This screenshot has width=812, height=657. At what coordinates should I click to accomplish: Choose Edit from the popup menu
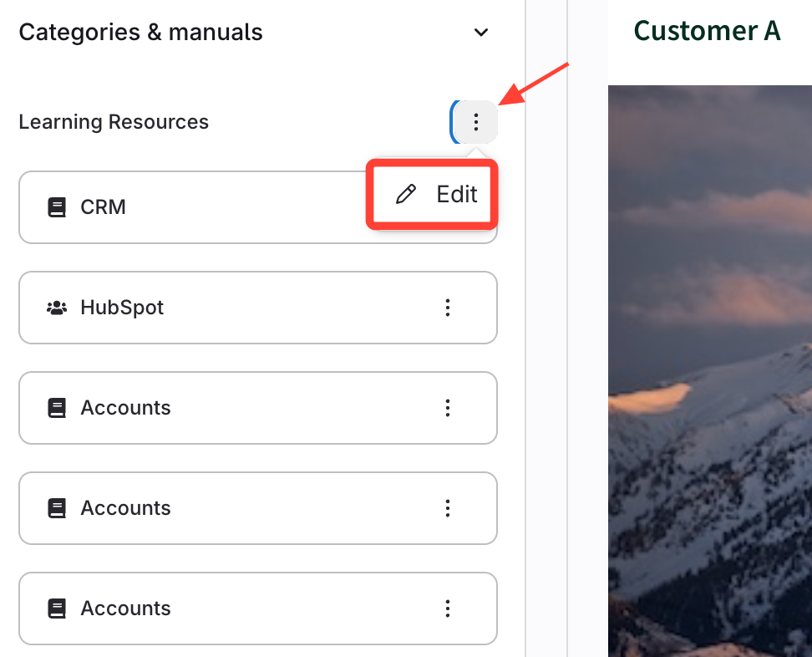(x=456, y=195)
